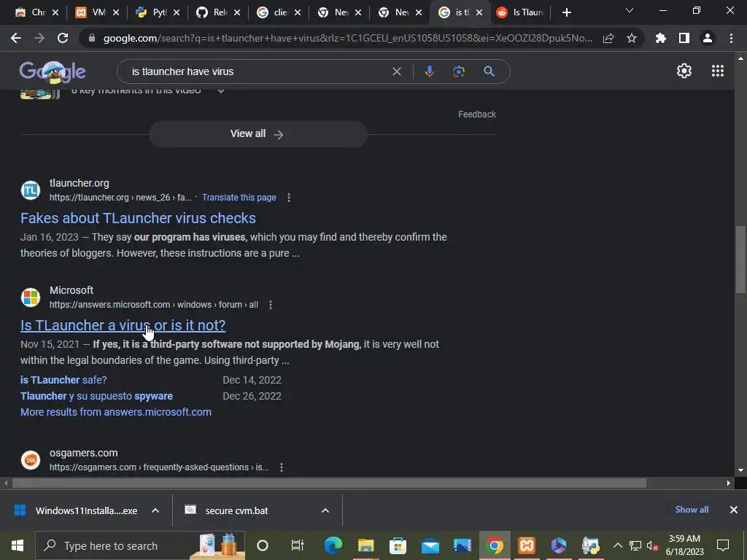Switch to the clie Google tab
This screenshot has height=560, width=747.
click(279, 12)
